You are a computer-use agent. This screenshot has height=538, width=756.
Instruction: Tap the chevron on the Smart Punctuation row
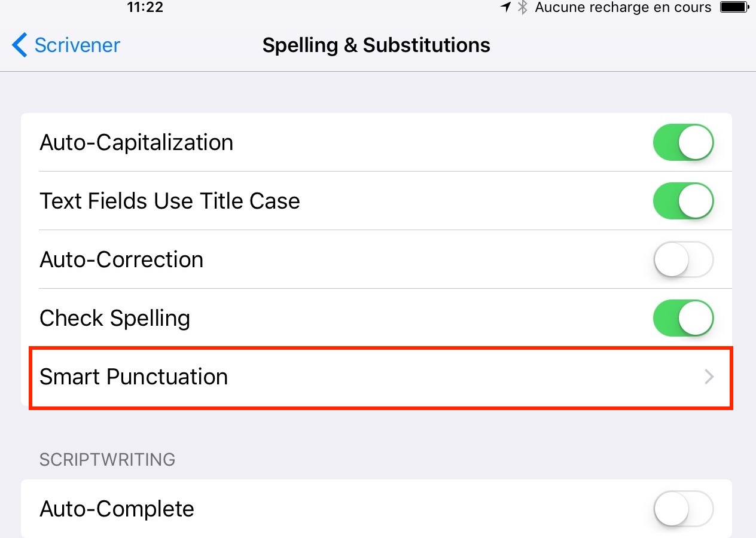click(709, 377)
